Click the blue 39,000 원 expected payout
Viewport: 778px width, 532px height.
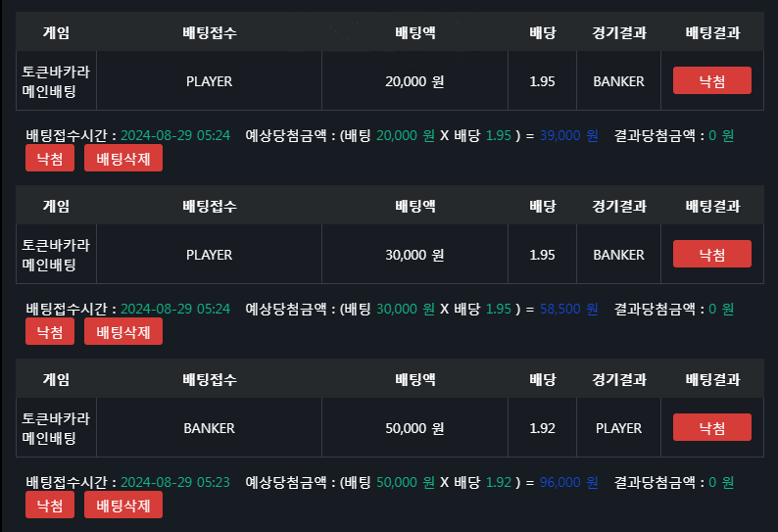click(568, 135)
